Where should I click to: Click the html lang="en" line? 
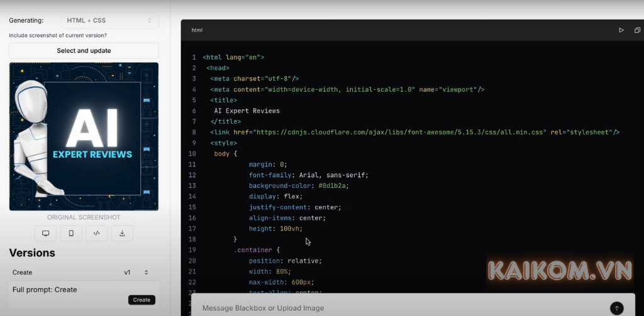233,57
